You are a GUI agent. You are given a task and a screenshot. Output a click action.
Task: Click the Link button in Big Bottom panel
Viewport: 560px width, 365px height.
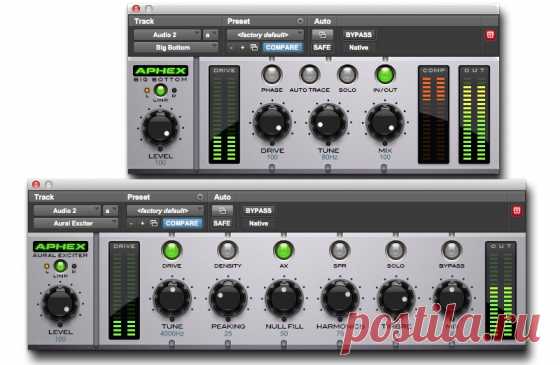(x=160, y=90)
